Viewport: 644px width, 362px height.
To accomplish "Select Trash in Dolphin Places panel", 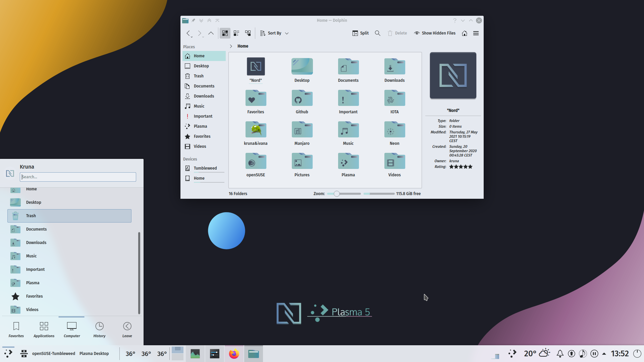I will coord(204,76).
